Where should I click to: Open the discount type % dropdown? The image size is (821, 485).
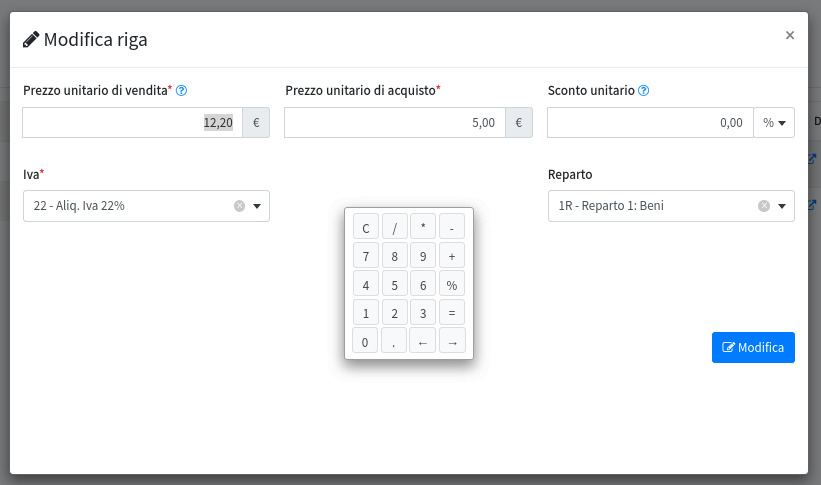tap(773, 122)
